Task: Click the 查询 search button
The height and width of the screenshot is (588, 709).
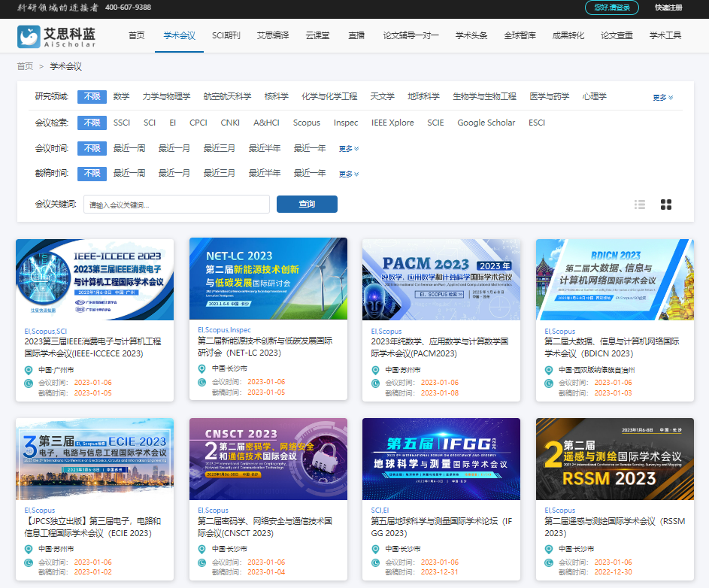Action: (x=307, y=204)
